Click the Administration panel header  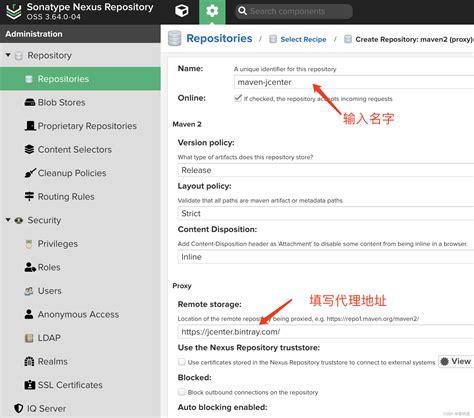[80, 34]
